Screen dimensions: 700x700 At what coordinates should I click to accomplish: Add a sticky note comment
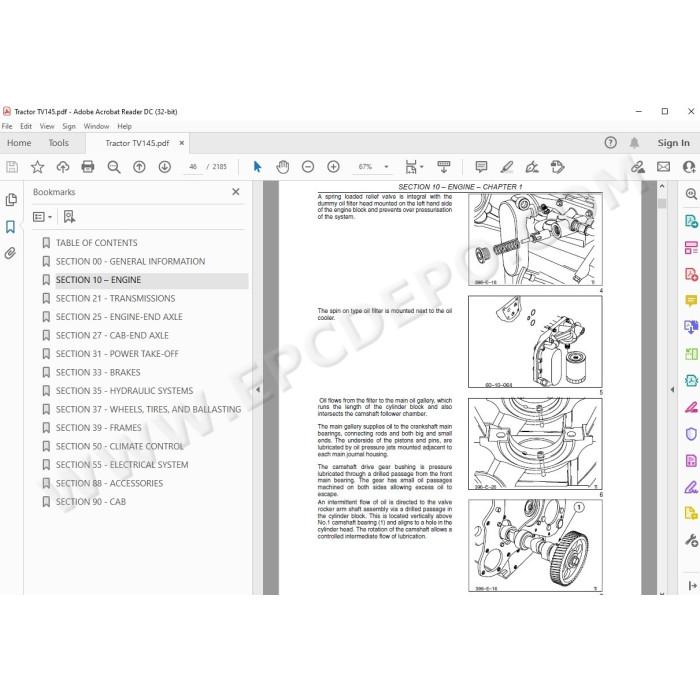pos(481,167)
